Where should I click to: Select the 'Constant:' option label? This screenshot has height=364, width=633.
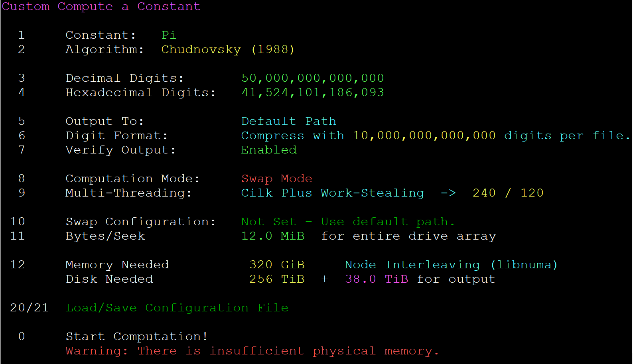[101, 35]
